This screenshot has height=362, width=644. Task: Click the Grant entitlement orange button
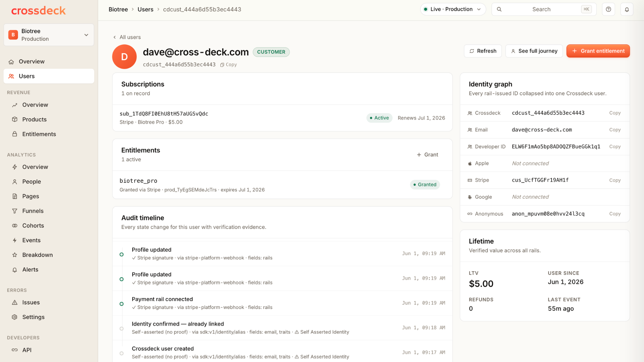point(598,51)
